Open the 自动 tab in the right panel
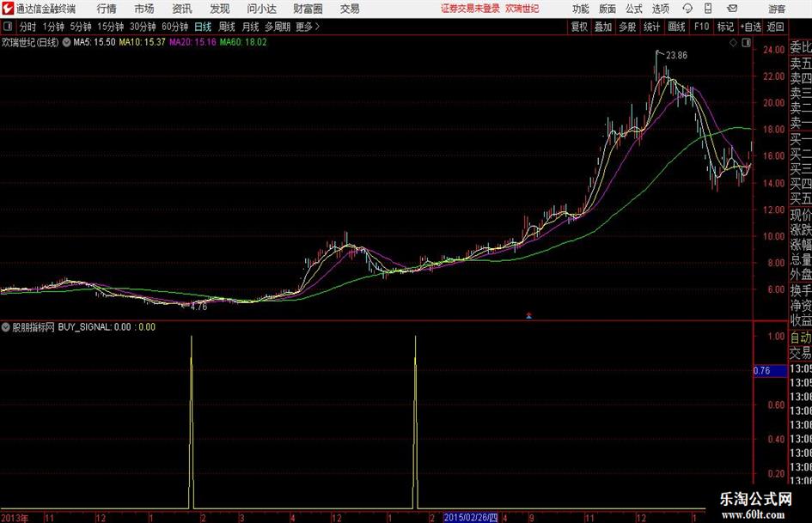Viewport: 812px width, 523px height. point(800,338)
